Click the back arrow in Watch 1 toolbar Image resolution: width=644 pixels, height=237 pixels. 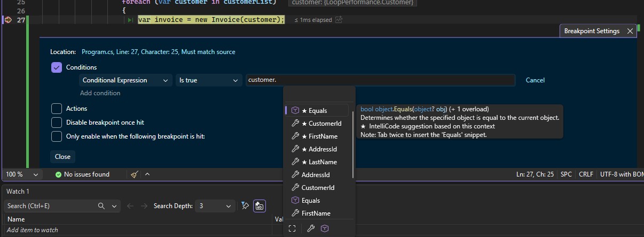pyautogui.click(x=130, y=206)
